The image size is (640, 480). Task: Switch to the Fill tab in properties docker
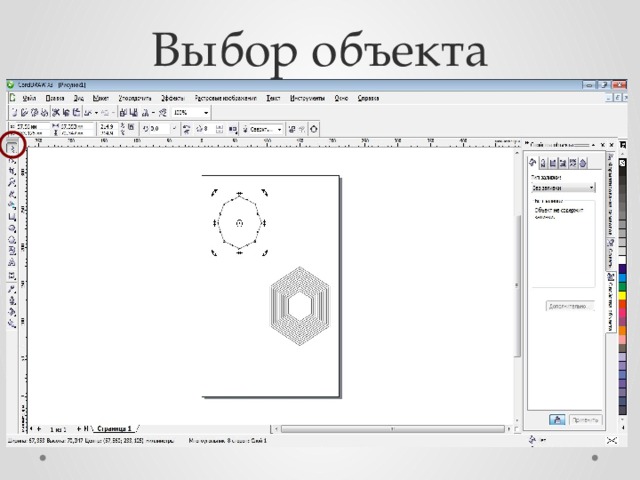[533, 163]
